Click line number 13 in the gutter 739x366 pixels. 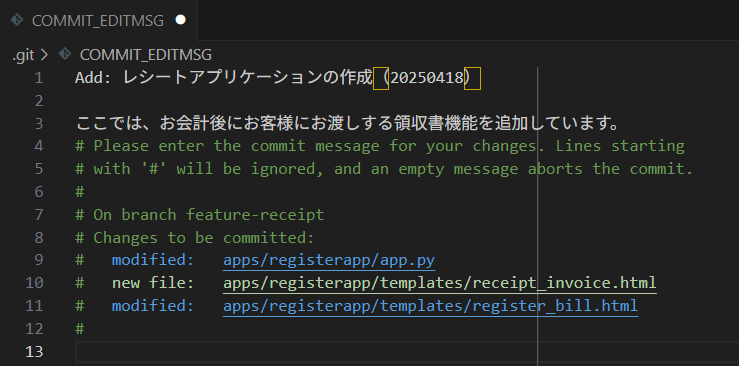coord(34,351)
